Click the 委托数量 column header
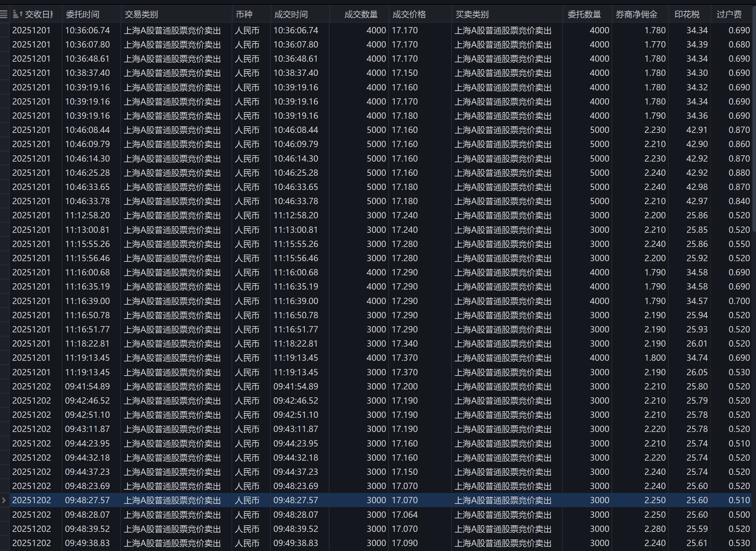Viewport: 756px width, 551px height. 584,14
